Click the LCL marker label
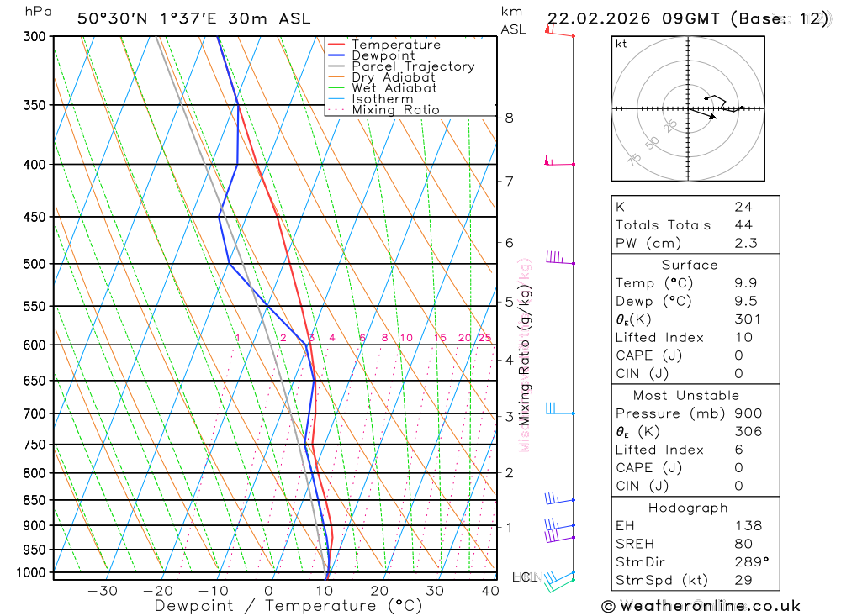The height and width of the screenshot is (616, 841). pyautogui.click(x=525, y=577)
